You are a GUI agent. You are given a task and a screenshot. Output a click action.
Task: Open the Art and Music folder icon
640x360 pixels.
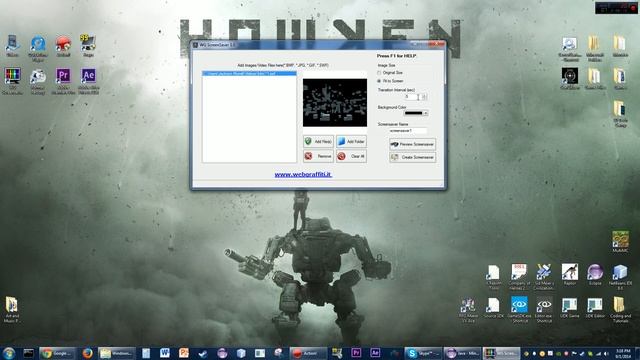coord(12,310)
